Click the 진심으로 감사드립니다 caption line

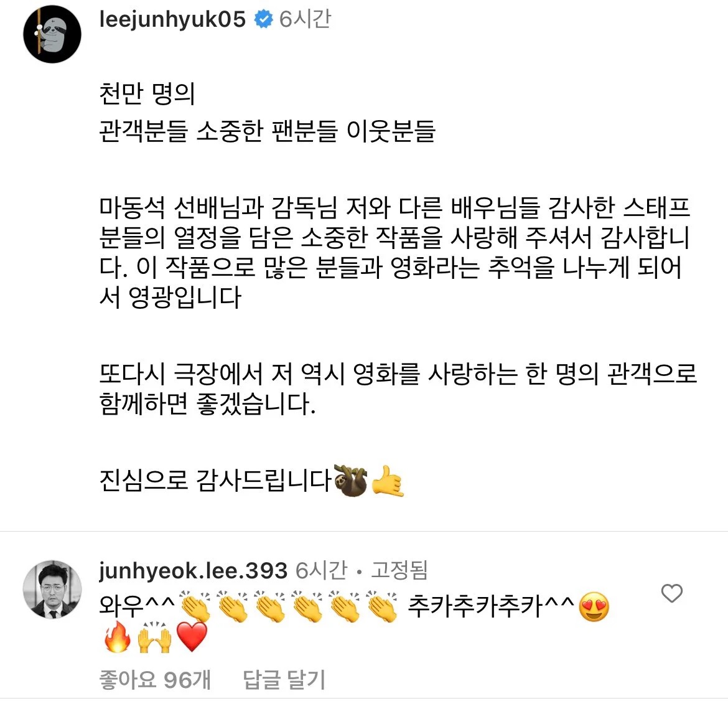tap(215, 481)
